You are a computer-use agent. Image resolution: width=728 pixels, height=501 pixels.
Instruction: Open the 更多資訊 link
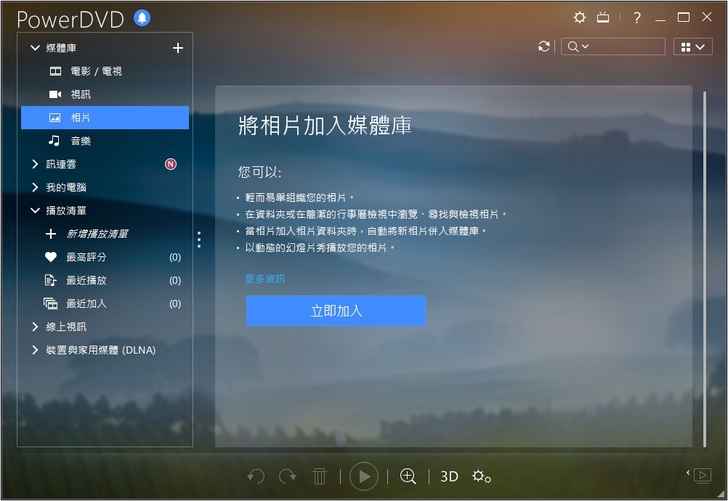(x=265, y=279)
